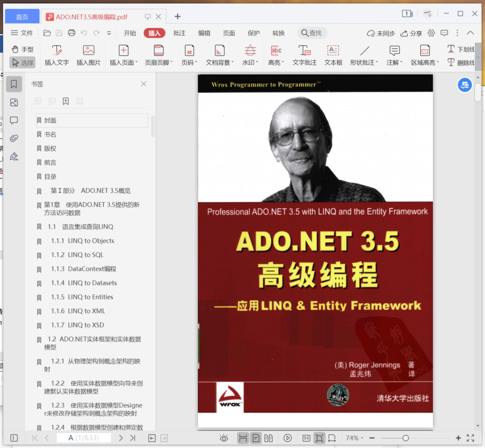This screenshot has height=448, width=485.
Task: Start slideshow play button
Action: (287, 438)
